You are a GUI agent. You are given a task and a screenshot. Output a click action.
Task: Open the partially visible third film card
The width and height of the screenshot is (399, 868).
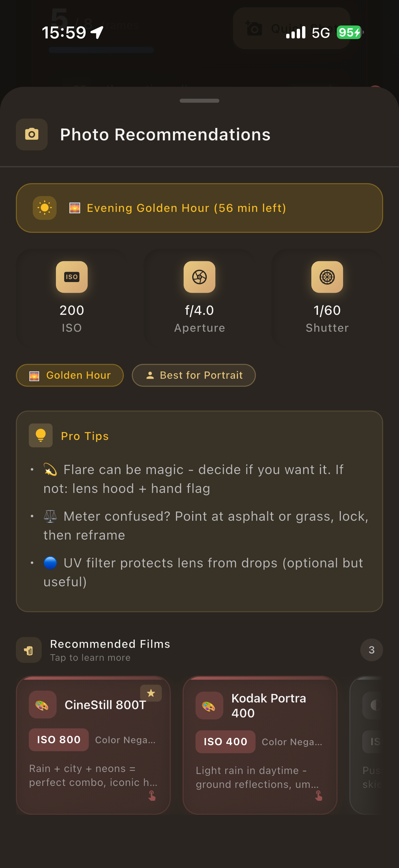(x=374, y=745)
